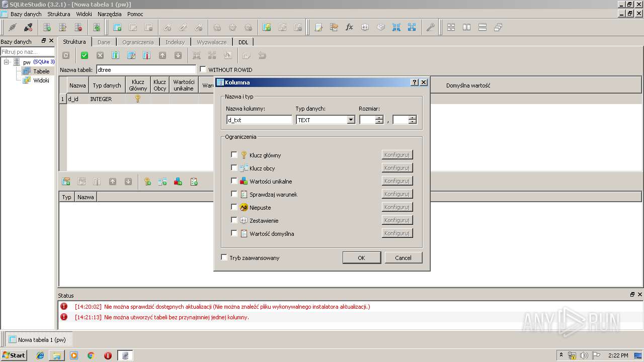Open the Struktura menu
644x362 pixels.
pos(59,14)
